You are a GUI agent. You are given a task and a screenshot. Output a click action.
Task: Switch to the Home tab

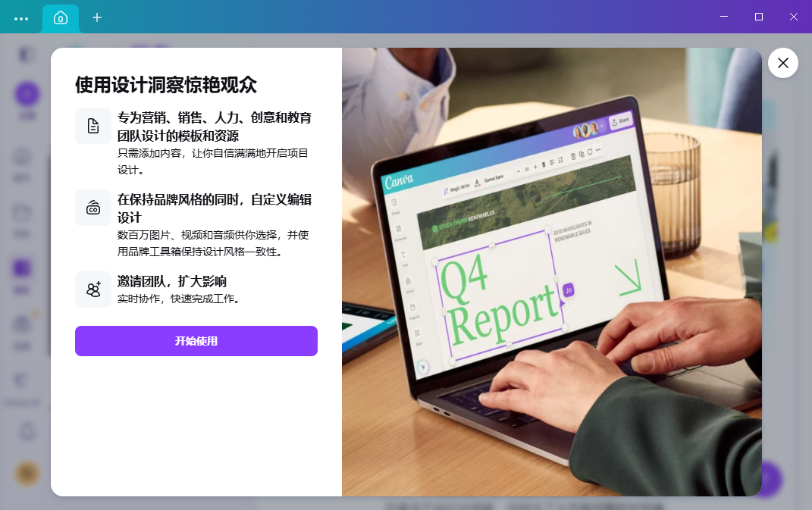click(x=61, y=17)
